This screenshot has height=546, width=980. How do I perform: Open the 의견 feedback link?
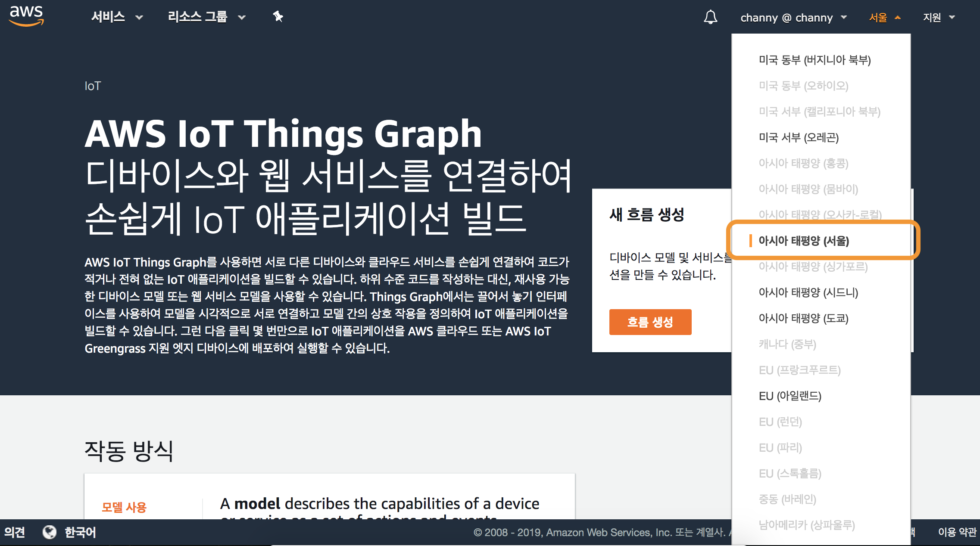point(15,532)
